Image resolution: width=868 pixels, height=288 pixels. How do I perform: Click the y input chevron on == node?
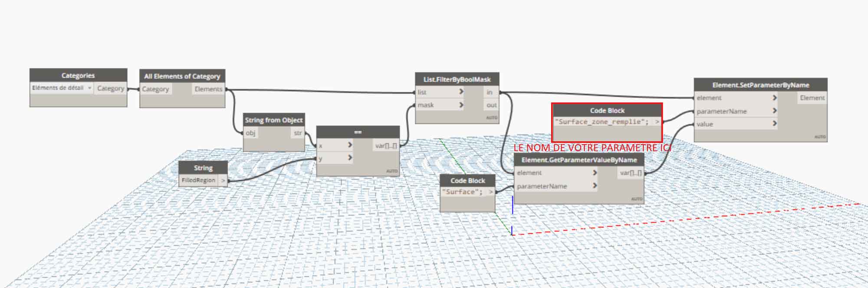click(x=350, y=158)
